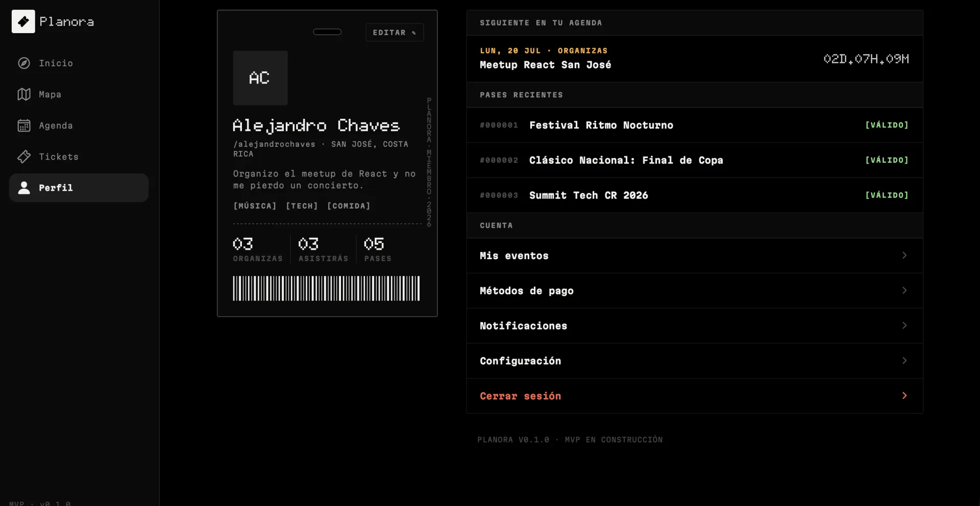Go to the Mapa section
Screen dimensions: 980x506
(x=79, y=94)
